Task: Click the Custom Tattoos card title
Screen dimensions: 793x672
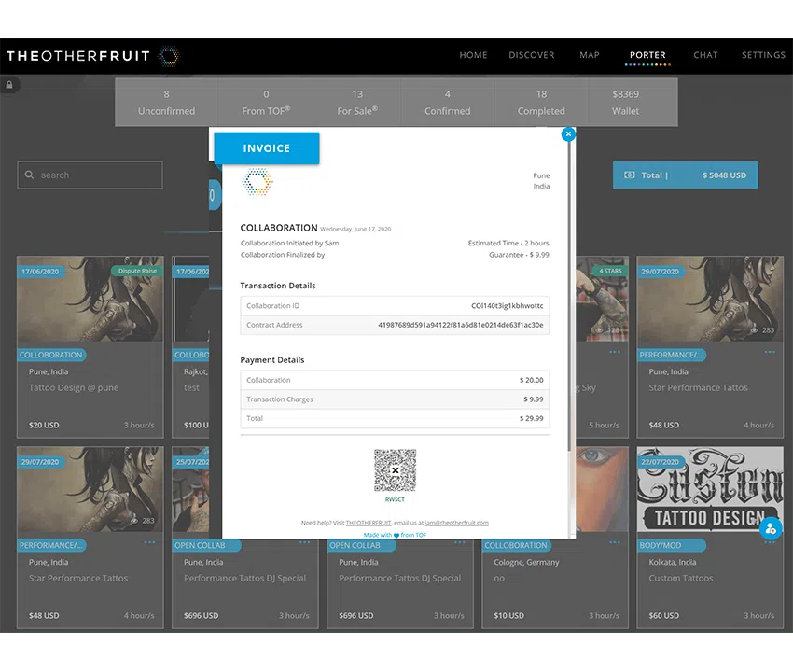Action: coord(681,578)
